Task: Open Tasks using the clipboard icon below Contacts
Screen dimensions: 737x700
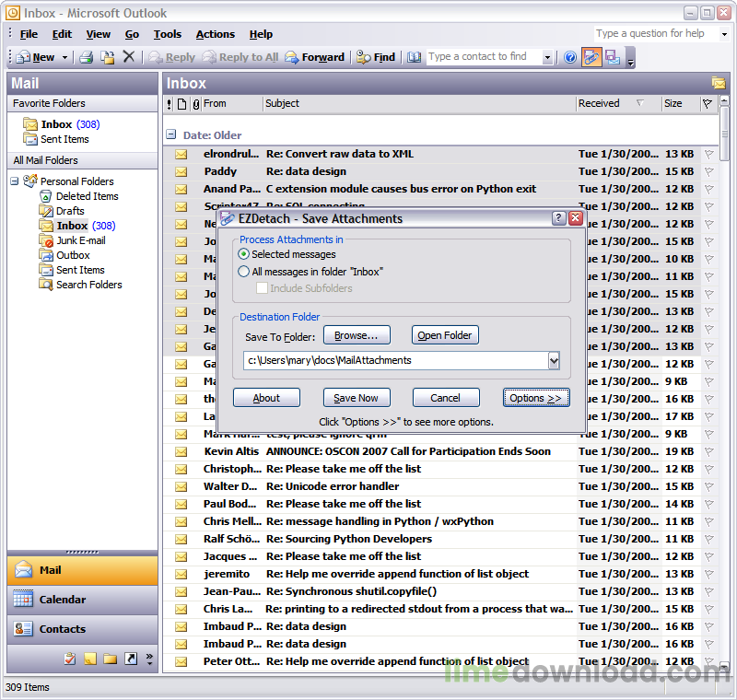Action: coord(71,658)
